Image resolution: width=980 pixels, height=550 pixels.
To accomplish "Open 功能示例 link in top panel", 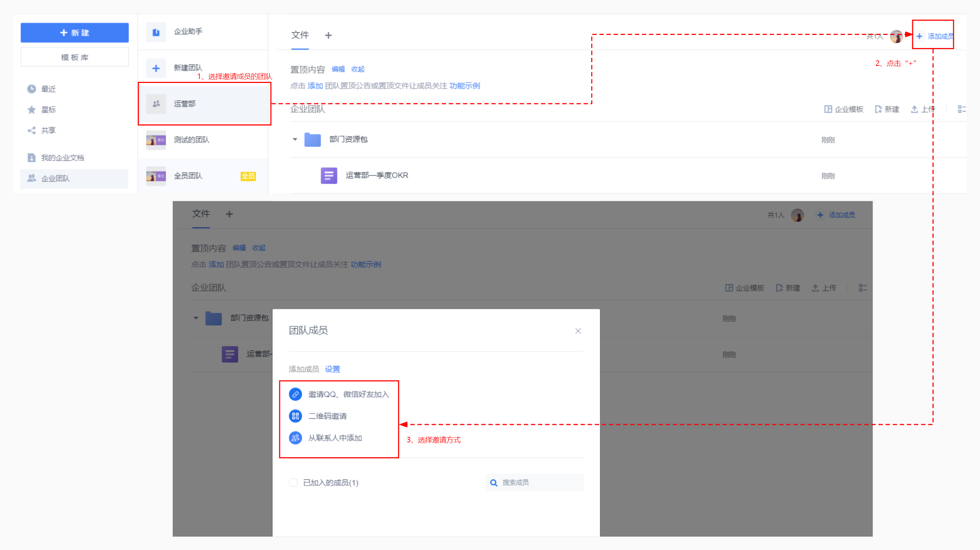I will (x=465, y=85).
